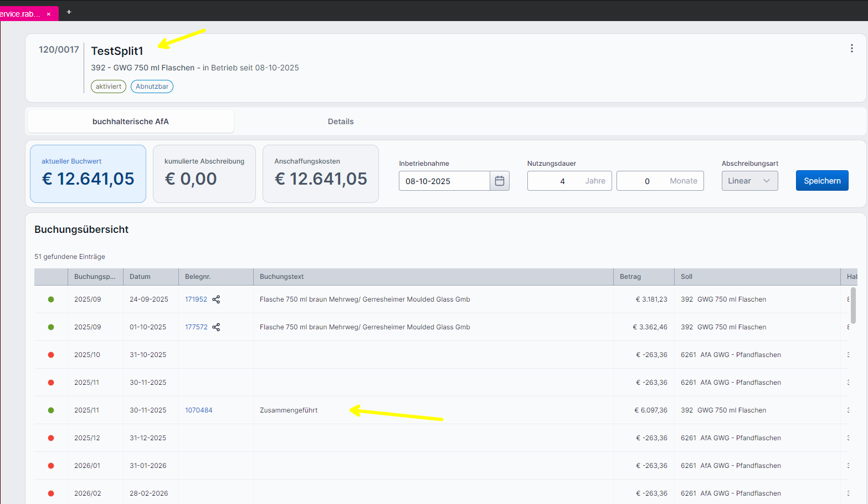This screenshot has width=868, height=504.
Task: Open receipt link 1070484
Action: 198,410
